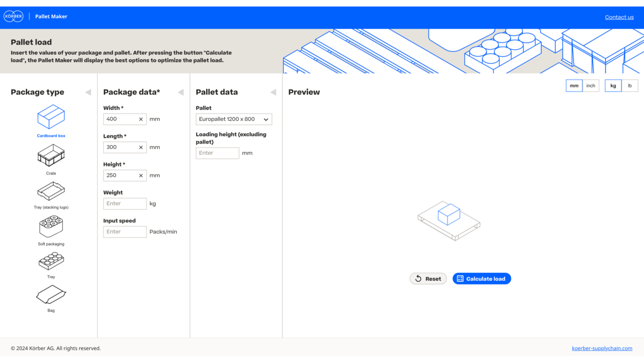Choose the Crate package icon
644x362 pixels.
coord(51,155)
